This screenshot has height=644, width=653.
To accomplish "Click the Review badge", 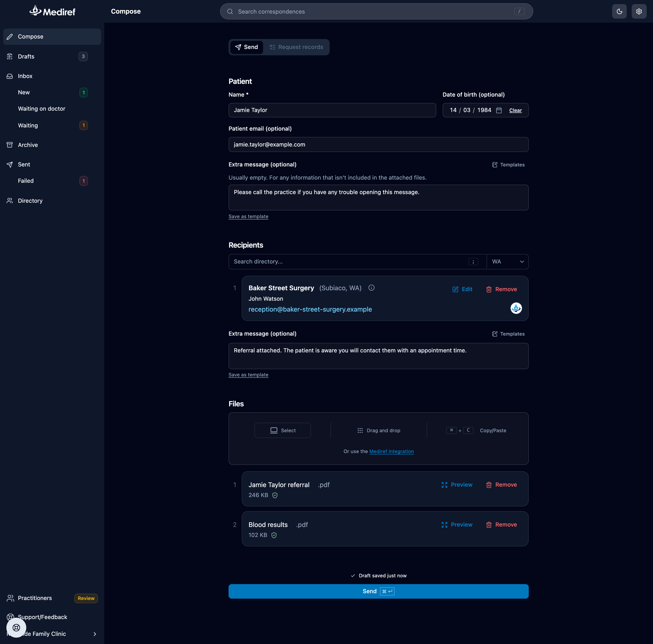I will coord(86,598).
